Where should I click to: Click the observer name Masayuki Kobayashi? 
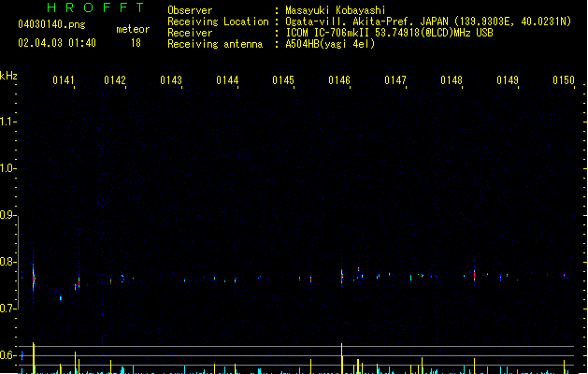[336, 10]
